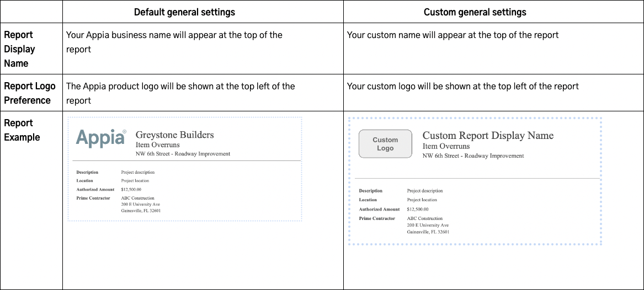Click ABC Construction in the default report
Viewport: 644px width, 290px height.
(138, 198)
